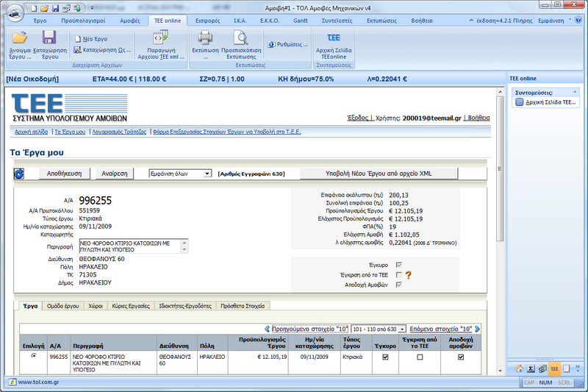The height and width of the screenshot is (392, 588).
Task: Click the Αρχική Σελίδα TEEonline ribbon icon
Action: coord(333,38)
